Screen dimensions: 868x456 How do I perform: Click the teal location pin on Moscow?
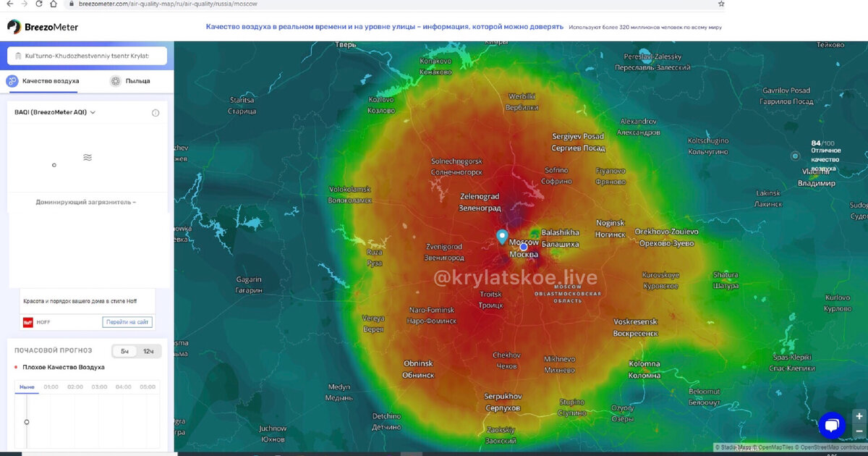pos(502,237)
